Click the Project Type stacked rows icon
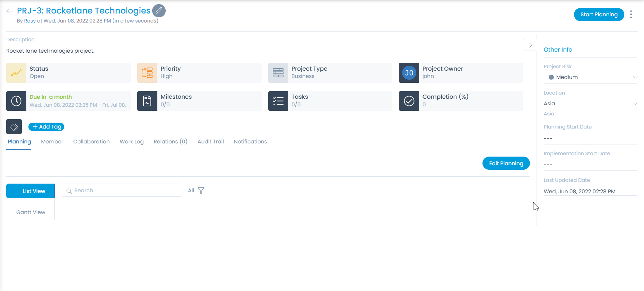This screenshot has height=291, width=644. tap(278, 73)
